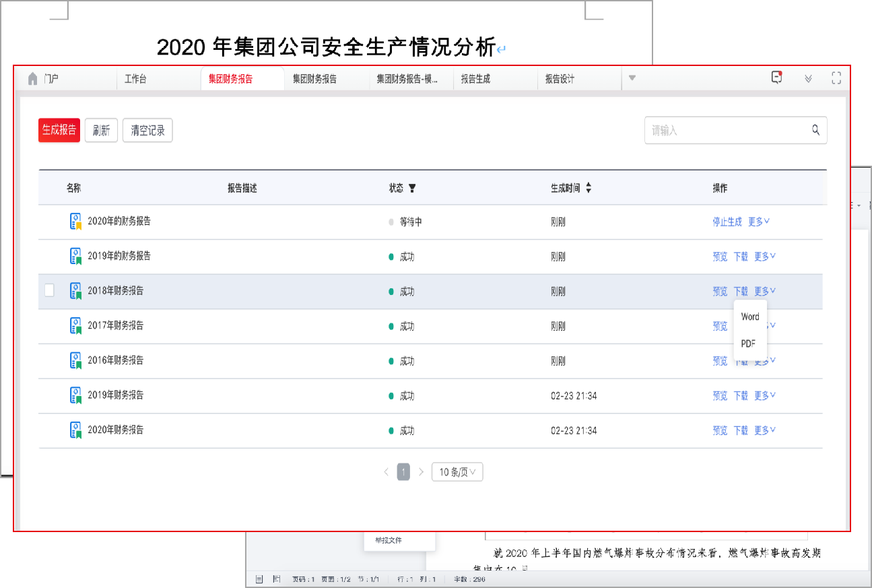This screenshot has width=872, height=588.
Task: Expand the tab overflow dropdown arrow
Action: coord(632,78)
